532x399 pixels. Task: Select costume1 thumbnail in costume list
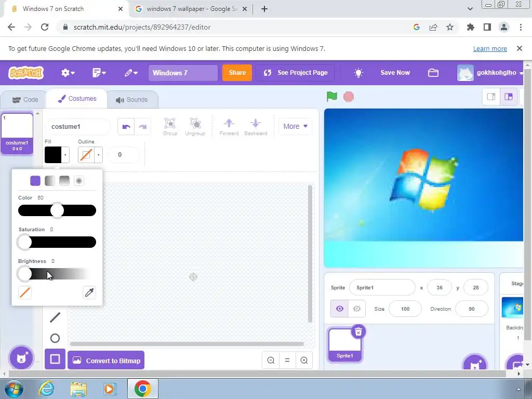coord(17,133)
